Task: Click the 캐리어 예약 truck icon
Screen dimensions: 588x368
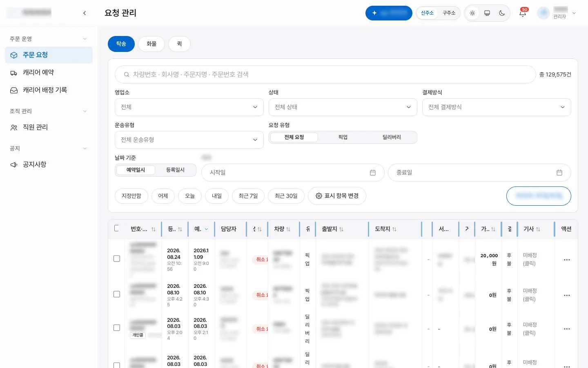Action: 14,73
